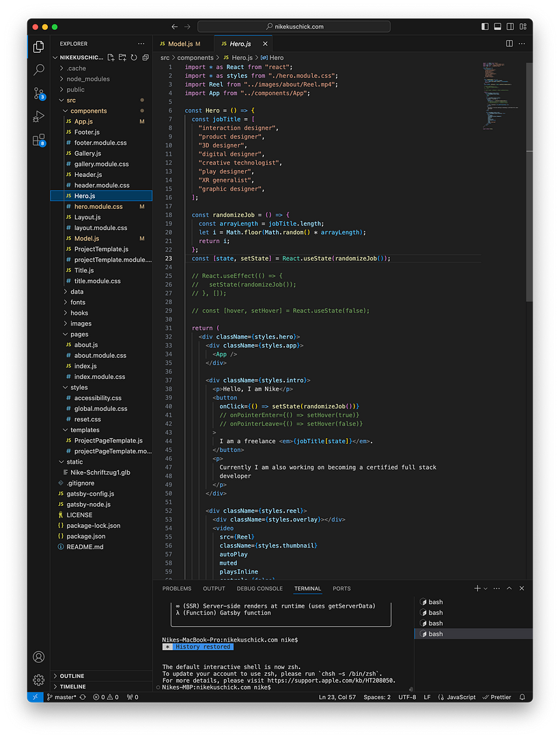Toggle the bottom panel visibility
The width and height of the screenshot is (560, 738).
click(497, 27)
